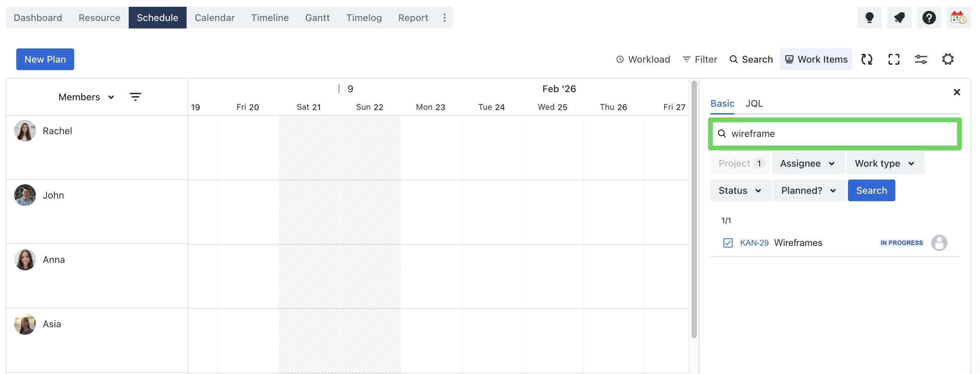Open the calendar clock app icon
This screenshot has width=980, height=374.
(958, 18)
